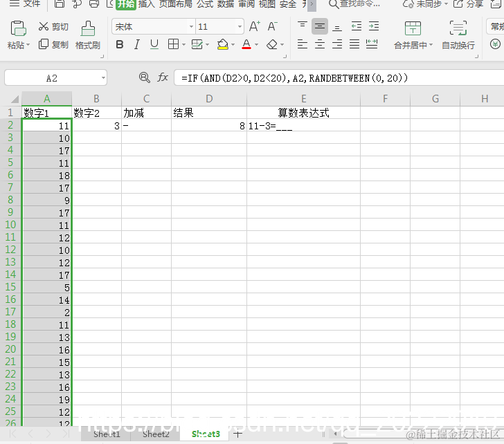Open the 审阅 Review tab
Viewport: 504px width, 444px height.
tap(246, 4)
